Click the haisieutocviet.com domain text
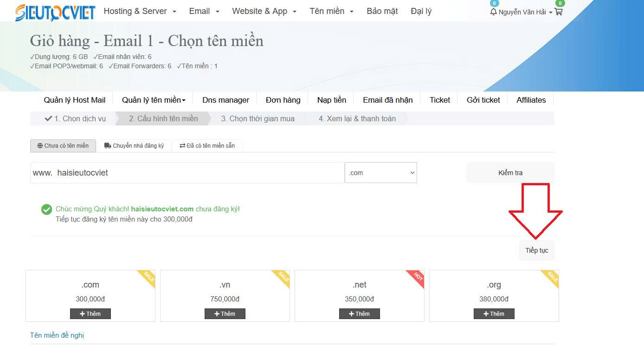 click(x=162, y=209)
